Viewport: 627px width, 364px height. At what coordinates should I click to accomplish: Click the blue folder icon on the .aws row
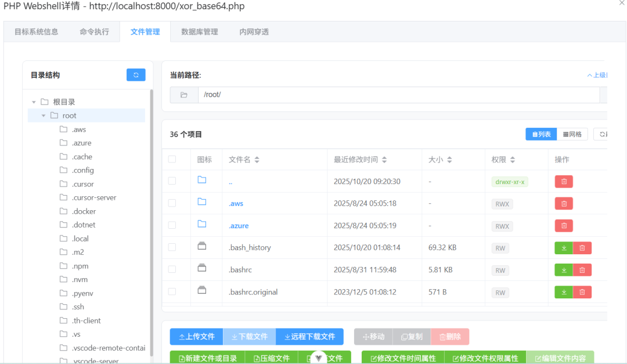201,203
